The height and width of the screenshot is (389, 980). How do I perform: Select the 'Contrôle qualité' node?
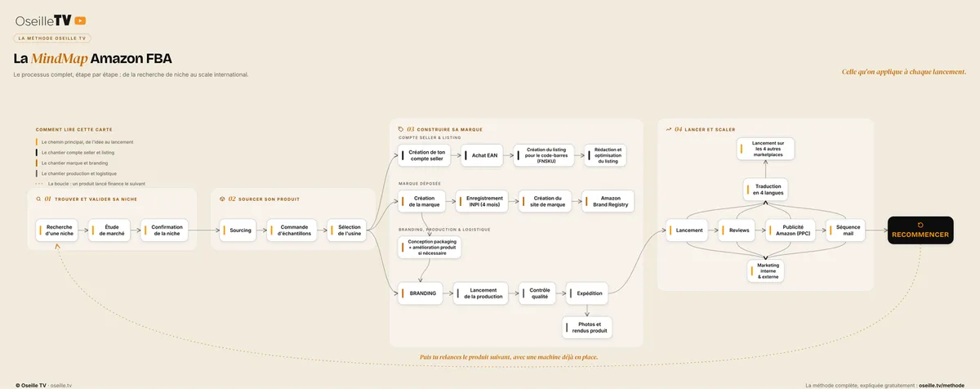(537, 293)
